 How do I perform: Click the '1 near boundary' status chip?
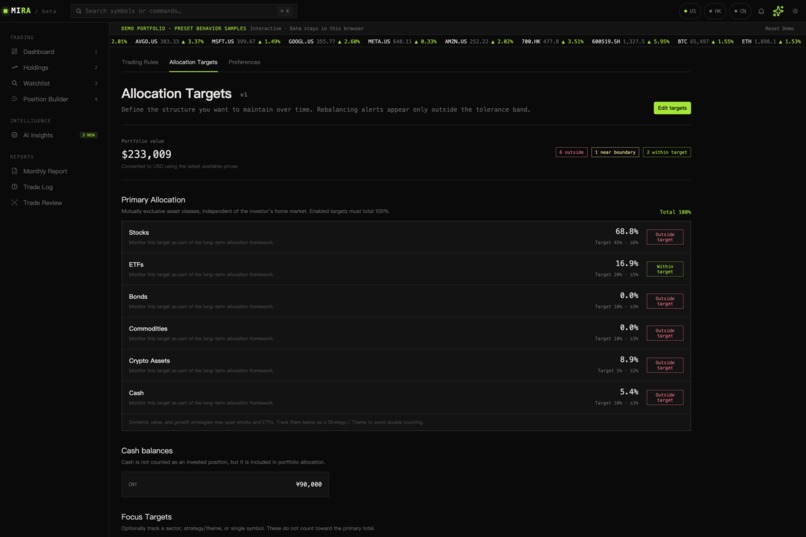pyautogui.click(x=615, y=152)
